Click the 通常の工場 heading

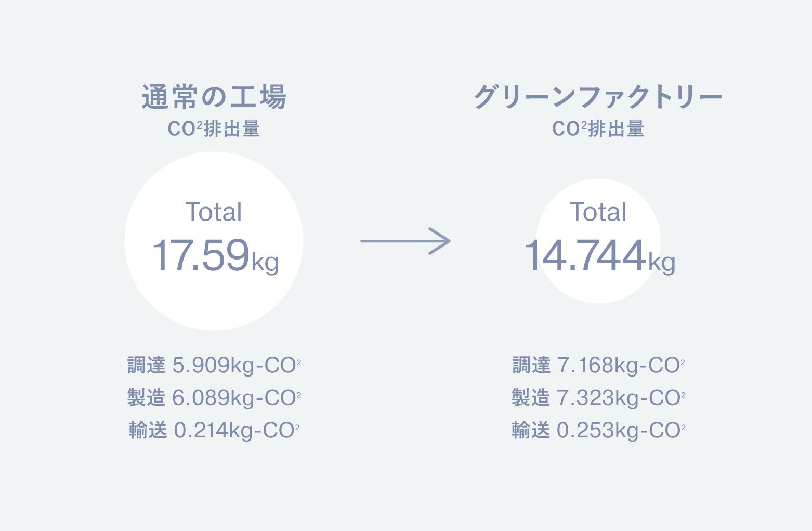[214, 97]
